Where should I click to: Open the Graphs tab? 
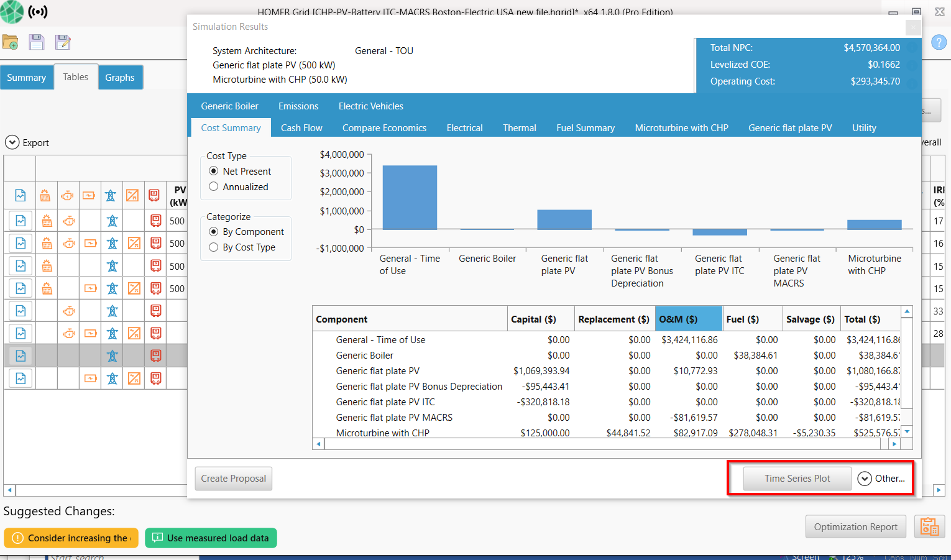120,78
